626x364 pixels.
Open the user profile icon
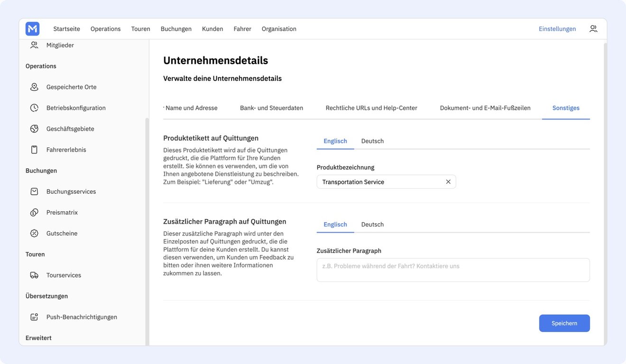point(593,29)
